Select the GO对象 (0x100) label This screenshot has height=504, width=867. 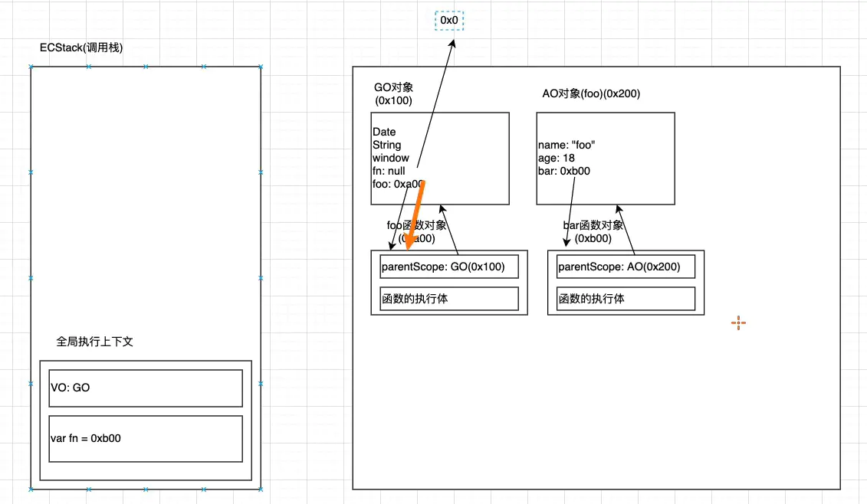click(393, 94)
